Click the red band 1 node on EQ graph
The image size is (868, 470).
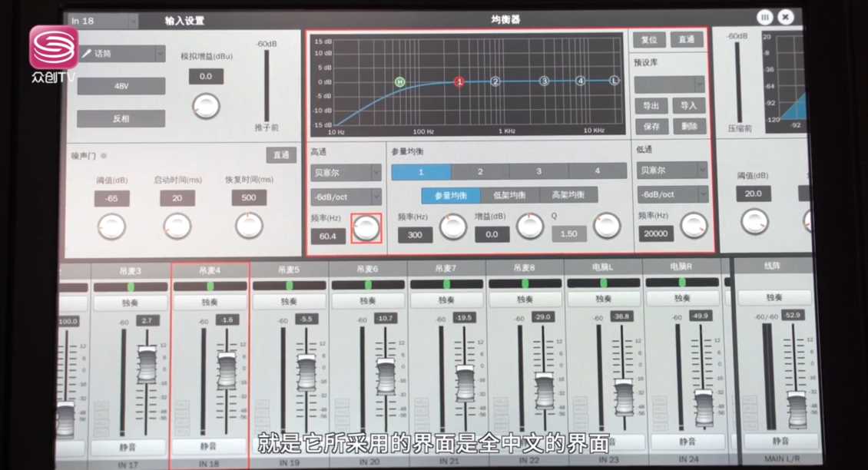(x=459, y=81)
